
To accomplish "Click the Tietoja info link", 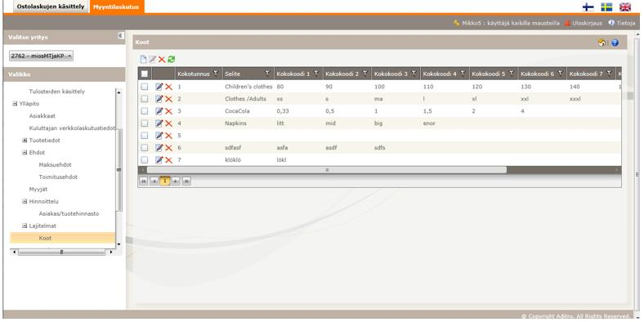I will point(622,24).
